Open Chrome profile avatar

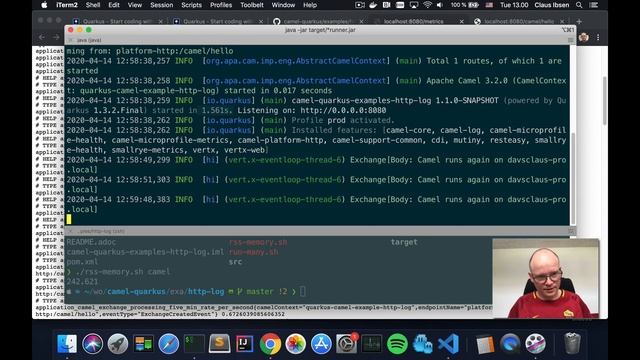pyautogui.click(x=584, y=37)
